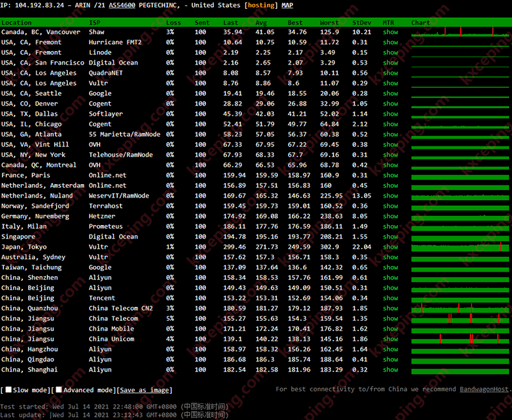
Task: Click the Quanzhou China Telecom CN2 chart
Action: (x=460, y=308)
